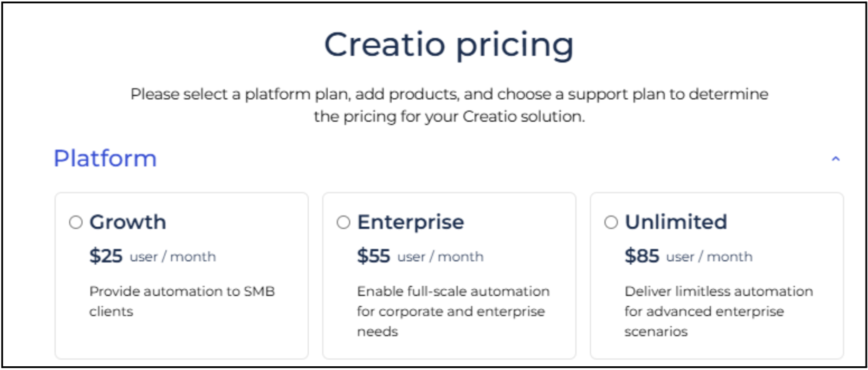Image resolution: width=868 pixels, height=370 pixels.
Task: Open the Growth plan card
Action: (182, 276)
